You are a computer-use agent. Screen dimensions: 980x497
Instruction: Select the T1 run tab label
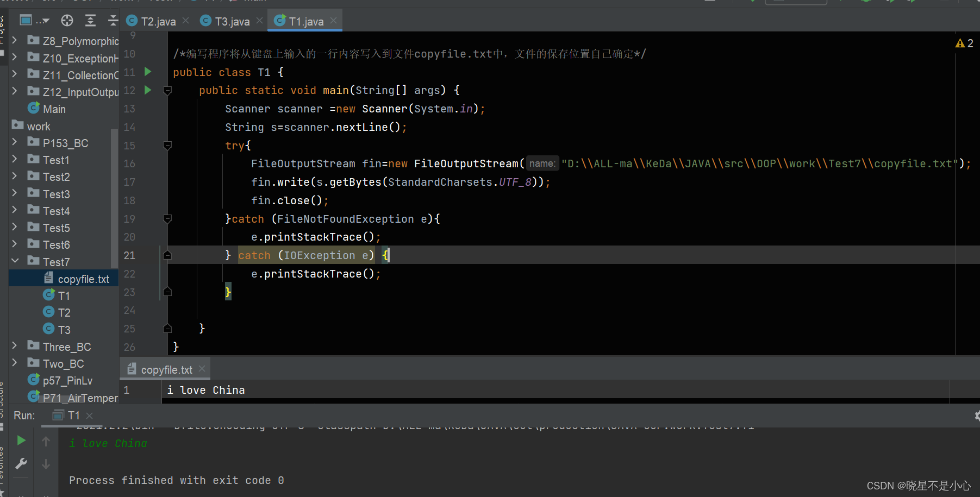pos(73,415)
